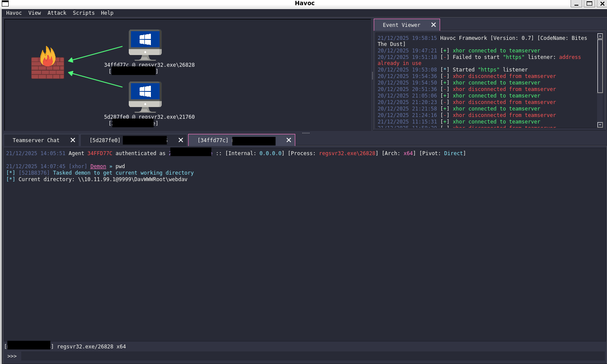Image resolution: width=607 pixels, height=364 pixels.
Task: Close the Teamserver Chat tab
Action: (x=73, y=140)
